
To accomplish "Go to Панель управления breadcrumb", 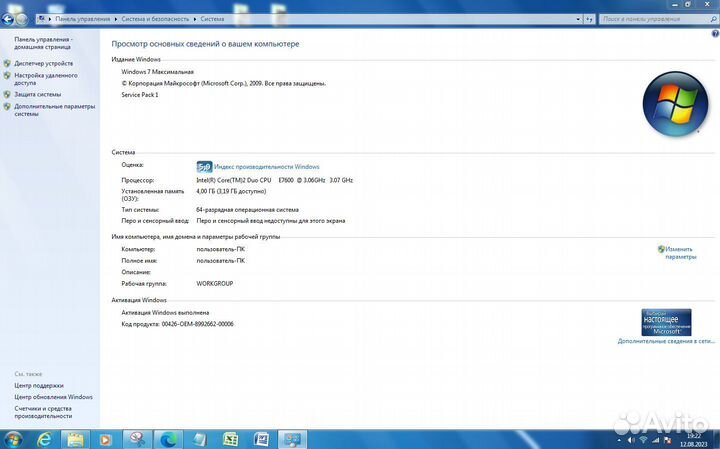I will [83, 19].
